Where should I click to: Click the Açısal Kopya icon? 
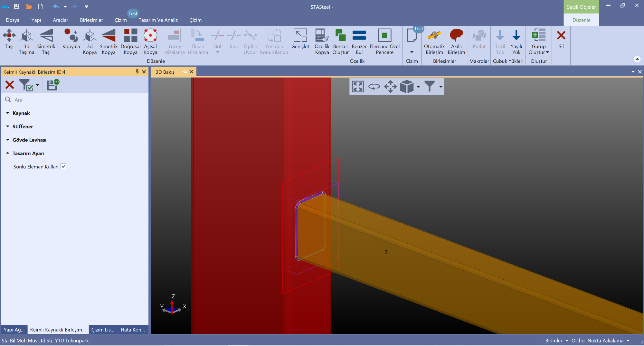pos(150,42)
